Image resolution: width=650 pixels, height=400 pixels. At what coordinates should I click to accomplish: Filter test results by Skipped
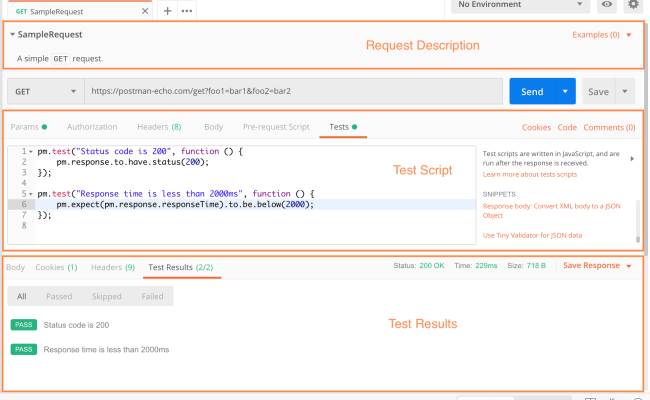(107, 296)
